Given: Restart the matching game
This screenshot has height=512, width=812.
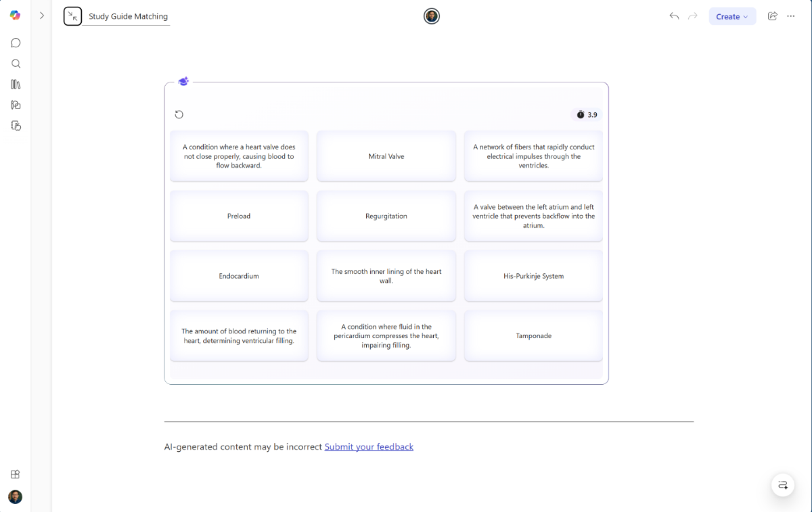Looking at the screenshot, I should (179, 114).
